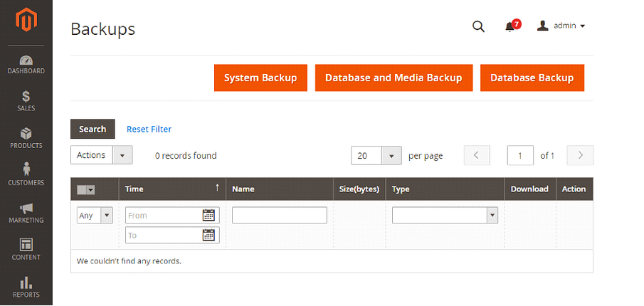Screen dimensions: 644x306
Task: Click the Name filter input field
Action: point(279,215)
